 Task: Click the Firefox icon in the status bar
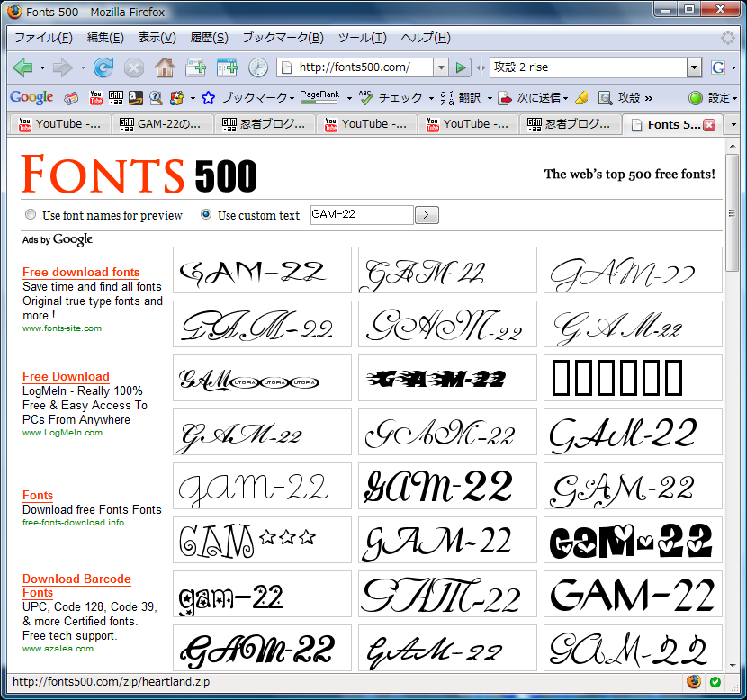click(x=694, y=682)
